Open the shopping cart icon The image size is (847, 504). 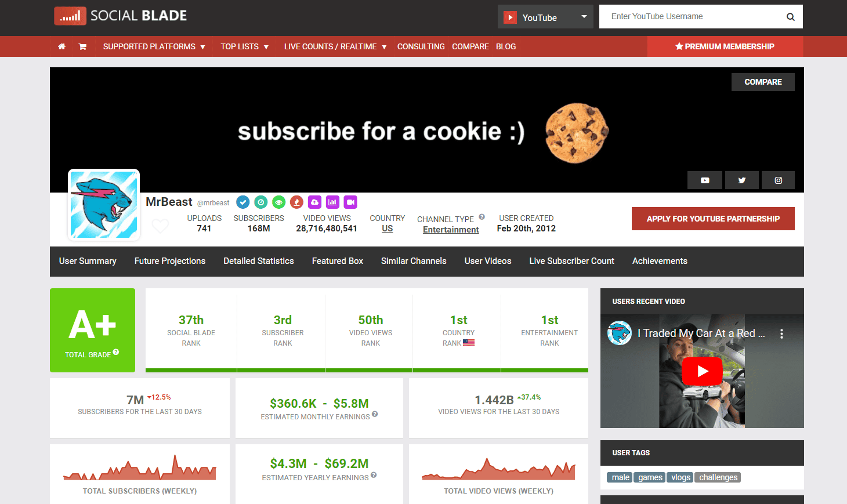coord(82,46)
